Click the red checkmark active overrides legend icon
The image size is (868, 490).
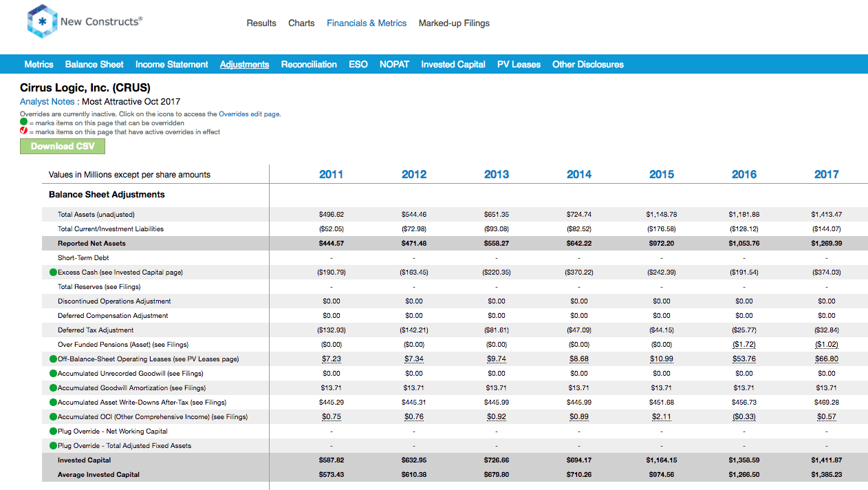(24, 131)
